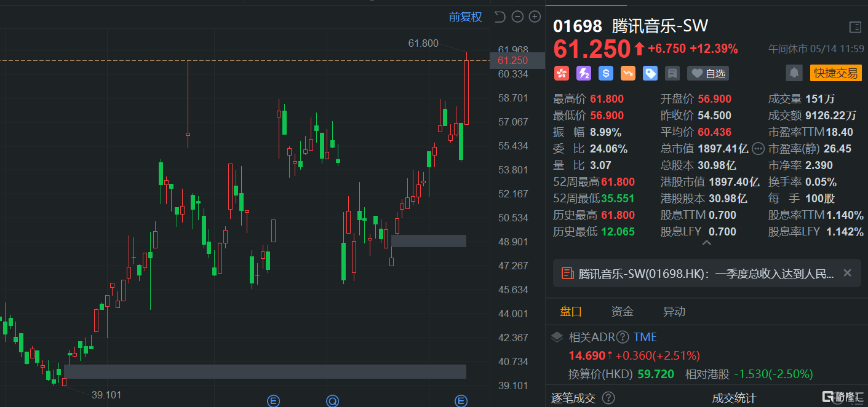Undo chart view with reset arrow
Image resolution: width=868 pixels, height=407 pixels.
coord(500,17)
